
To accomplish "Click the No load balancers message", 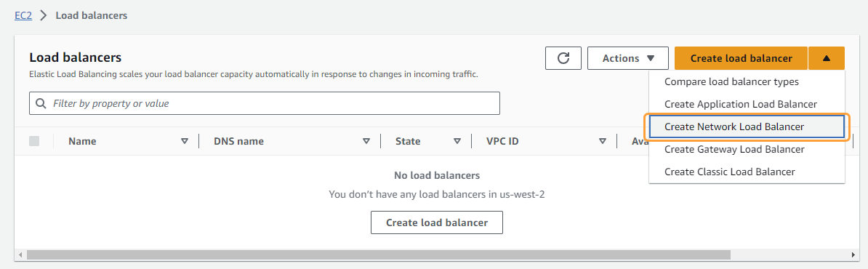I will click(437, 175).
